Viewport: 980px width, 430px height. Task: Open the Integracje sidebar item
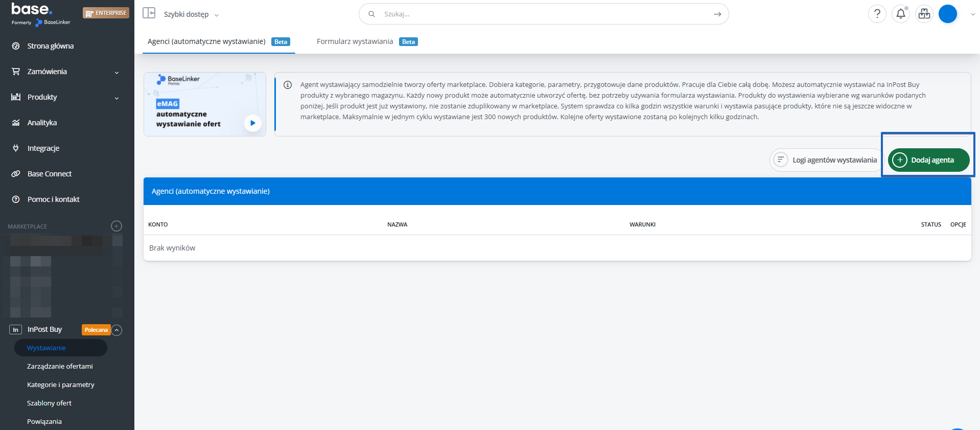(x=43, y=148)
